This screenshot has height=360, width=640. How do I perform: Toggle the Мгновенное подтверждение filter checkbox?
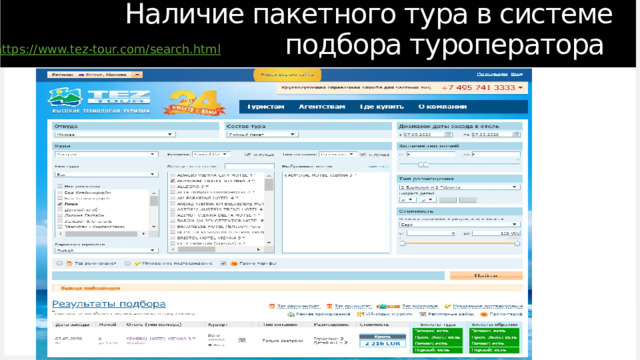point(128,264)
